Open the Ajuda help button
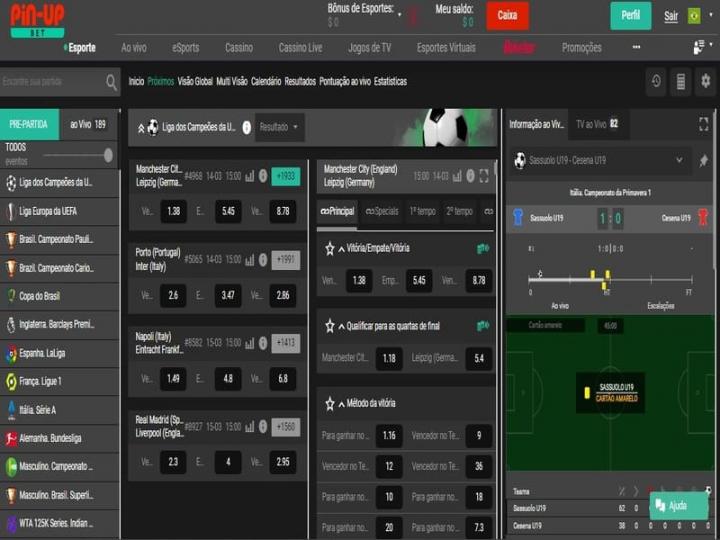The width and height of the screenshot is (720, 540). (x=679, y=506)
